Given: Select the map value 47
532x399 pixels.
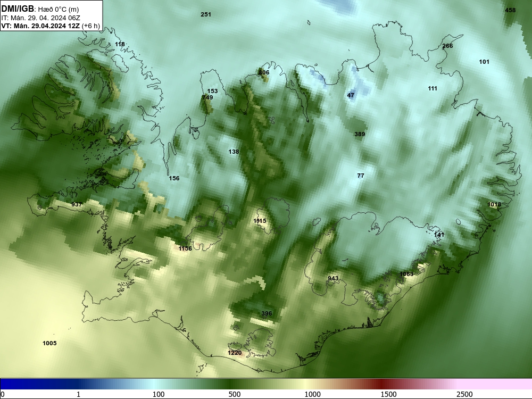Looking at the screenshot, I should (351, 95).
